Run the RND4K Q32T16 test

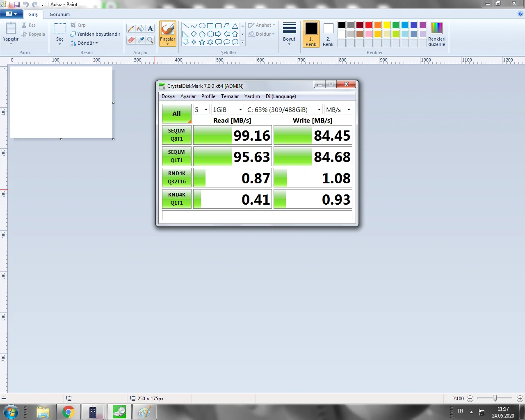click(177, 178)
